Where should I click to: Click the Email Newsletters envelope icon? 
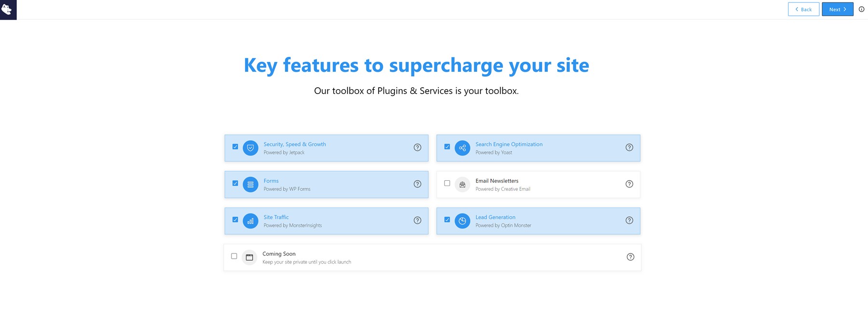pyautogui.click(x=462, y=185)
